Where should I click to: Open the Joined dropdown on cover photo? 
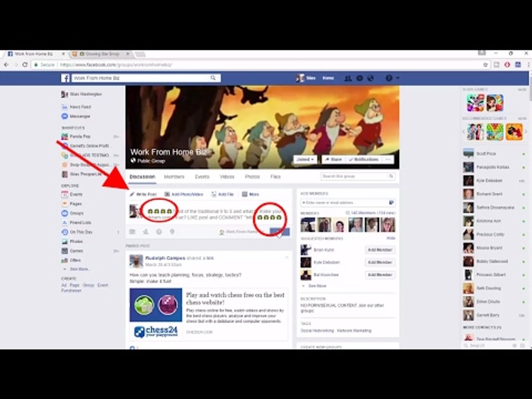(x=305, y=160)
